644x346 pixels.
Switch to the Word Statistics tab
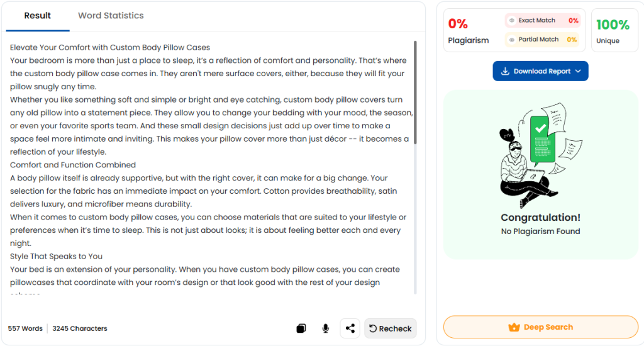(111, 16)
